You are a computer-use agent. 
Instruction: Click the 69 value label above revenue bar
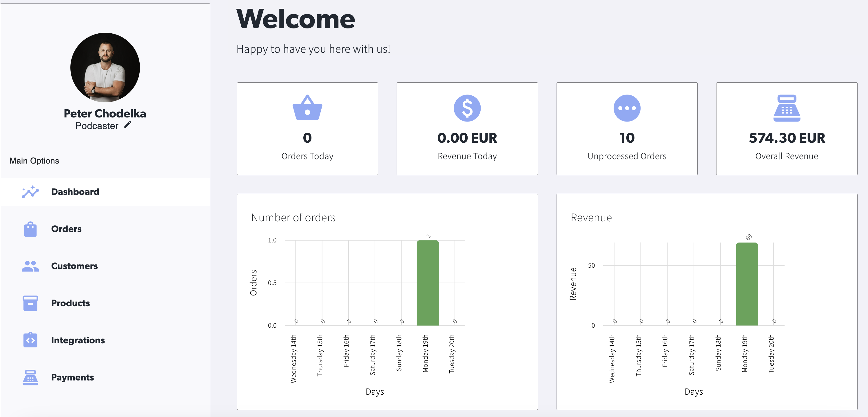click(x=748, y=237)
